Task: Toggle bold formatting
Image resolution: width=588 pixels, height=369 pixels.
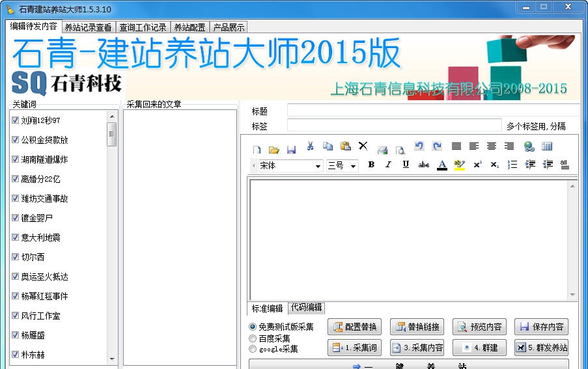Action: click(371, 164)
